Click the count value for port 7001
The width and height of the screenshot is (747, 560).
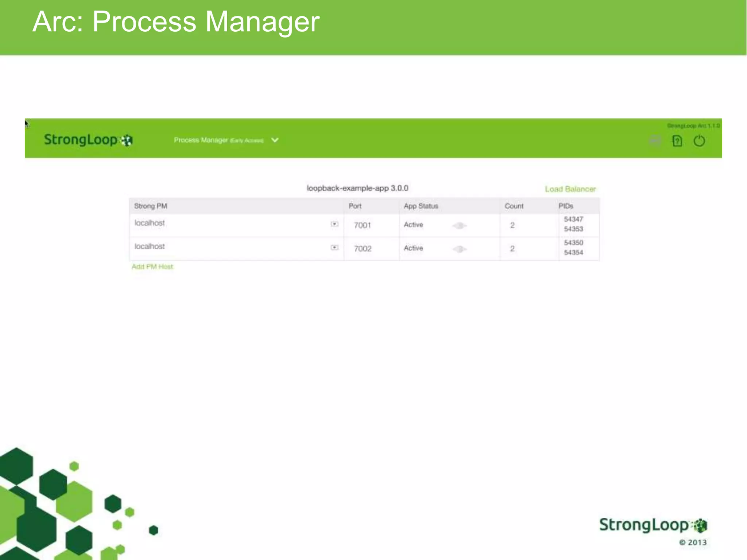click(512, 225)
